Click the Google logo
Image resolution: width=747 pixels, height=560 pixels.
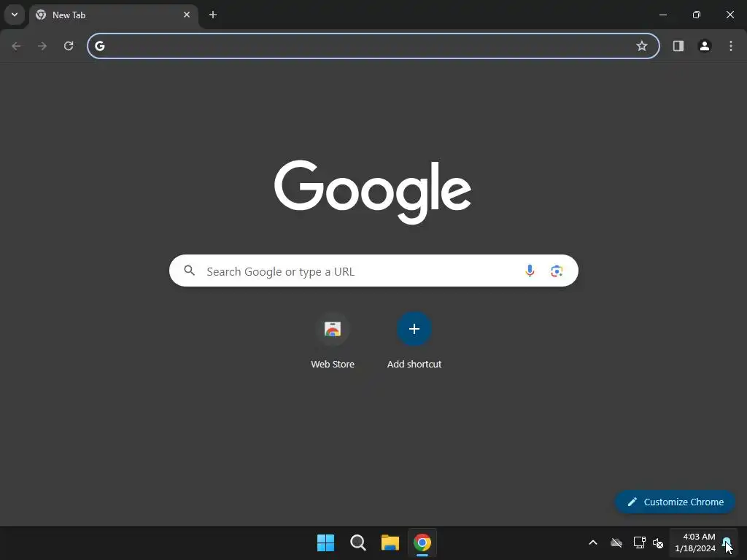[x=373, y=192]
